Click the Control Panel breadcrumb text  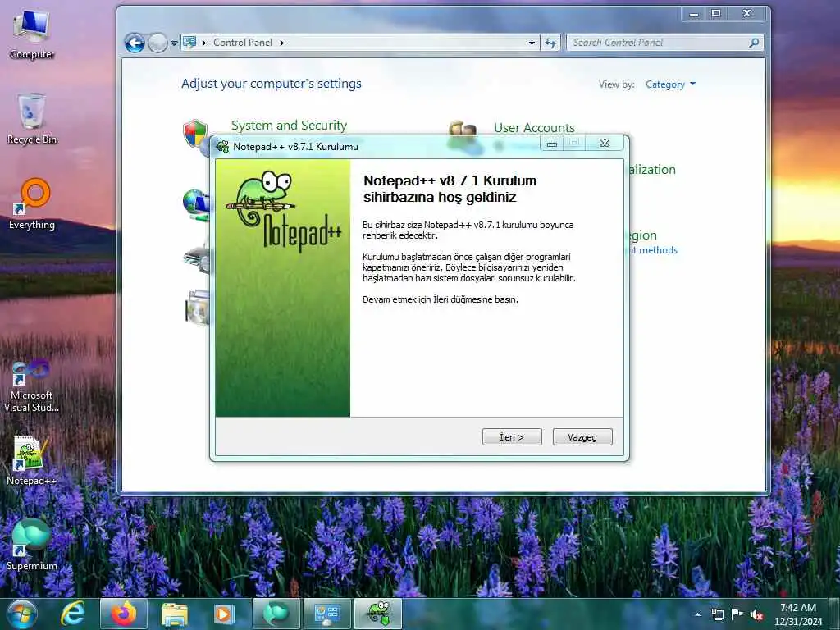pos(243,43)
